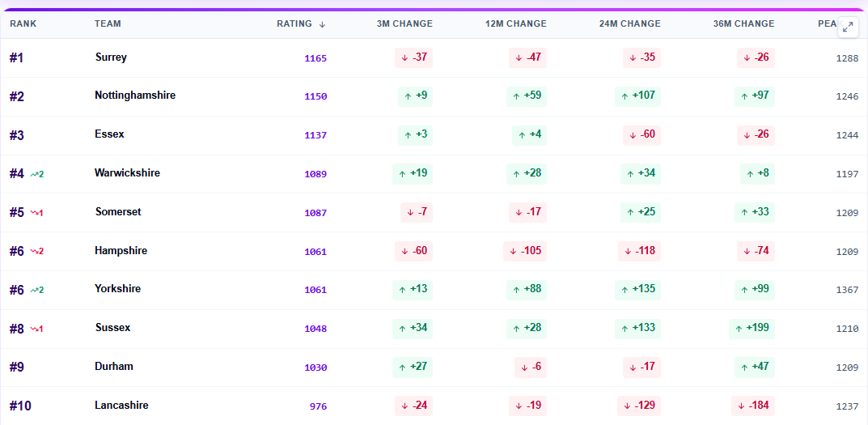Select the Nottinghamshire team name
The width and height of the screenshot is (868, 425).
point(135,96)
